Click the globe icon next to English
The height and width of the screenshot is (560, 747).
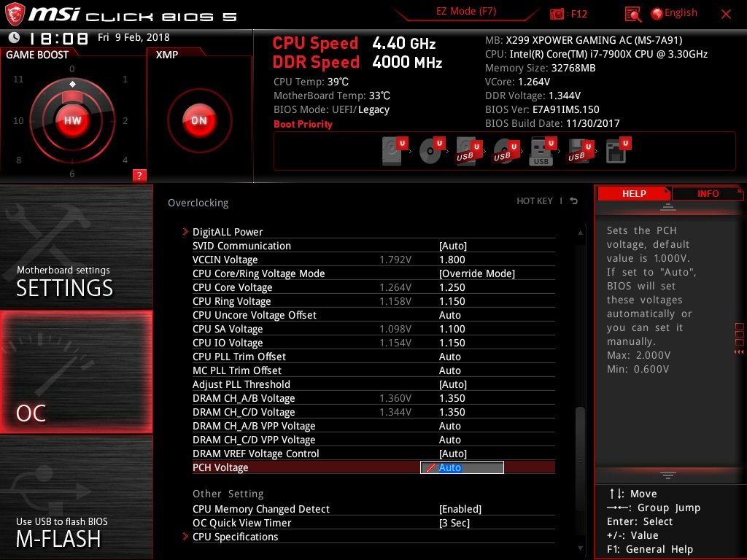(x=657, y=14)
